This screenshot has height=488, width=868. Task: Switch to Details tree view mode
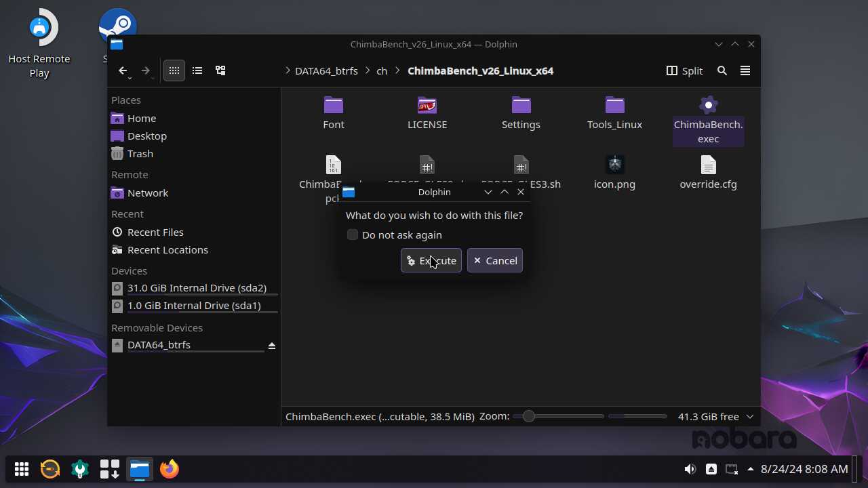click(x=220, y=70)
